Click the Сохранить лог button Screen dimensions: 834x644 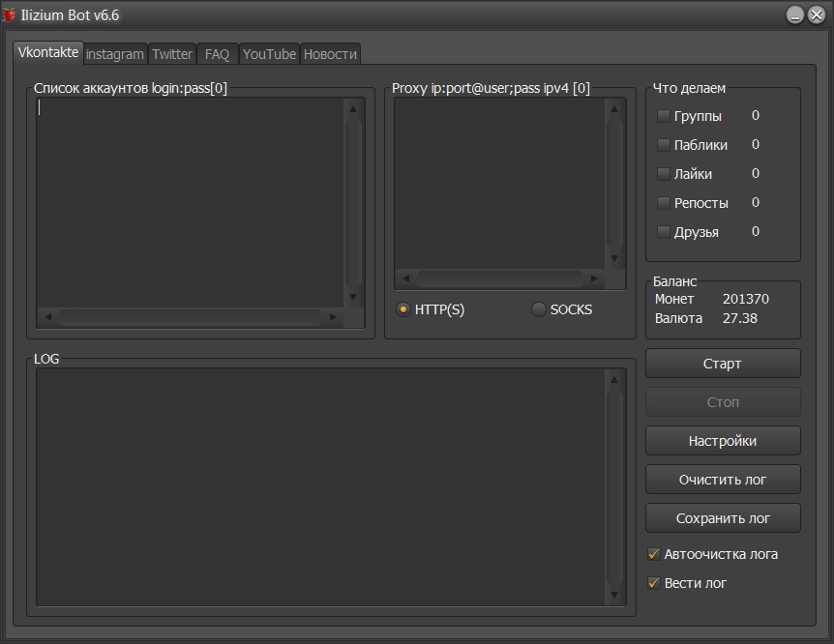point(723,518)
